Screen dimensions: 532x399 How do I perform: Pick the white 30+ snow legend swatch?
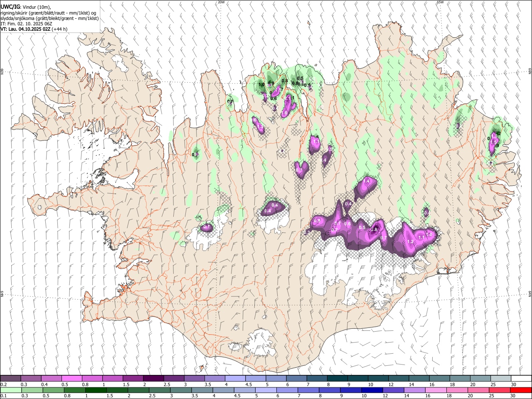point(521,379)
